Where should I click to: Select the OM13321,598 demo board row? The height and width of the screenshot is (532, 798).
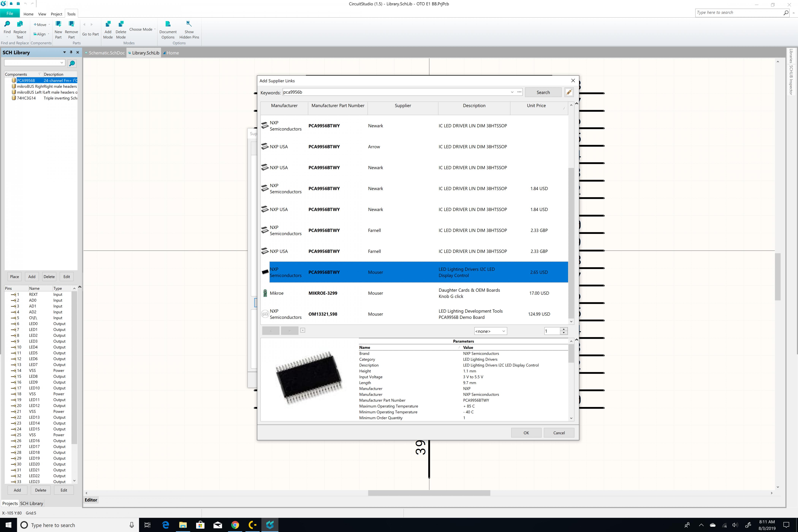coord(414,314)
